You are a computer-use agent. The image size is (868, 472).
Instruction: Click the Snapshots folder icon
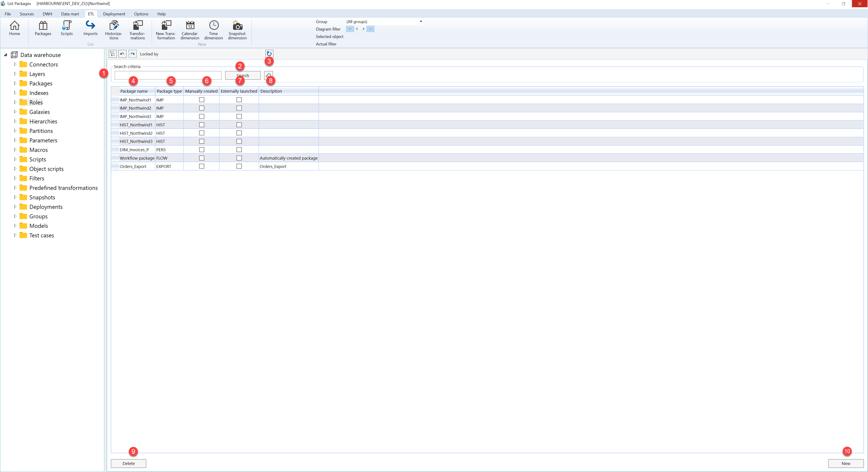tap(23, 197)
